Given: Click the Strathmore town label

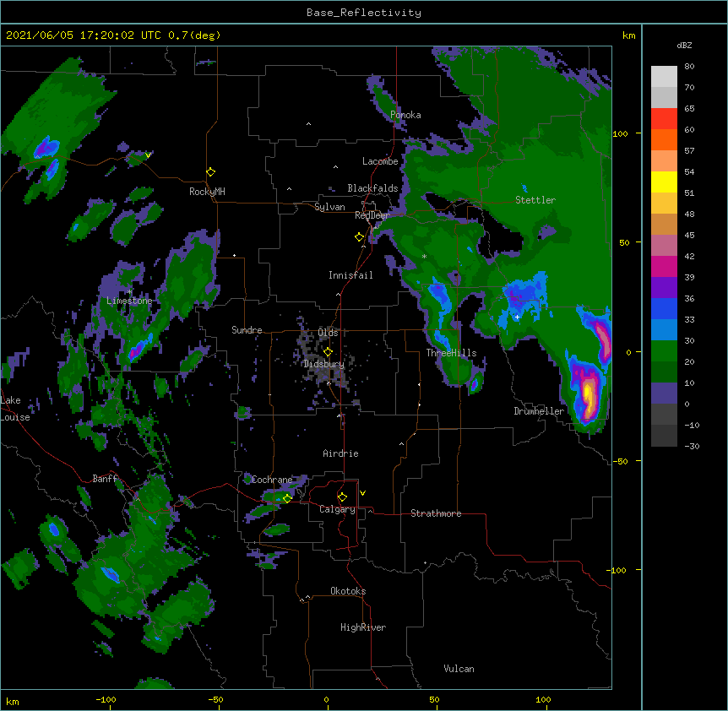Looking at the screenshot, I should 436,513.
